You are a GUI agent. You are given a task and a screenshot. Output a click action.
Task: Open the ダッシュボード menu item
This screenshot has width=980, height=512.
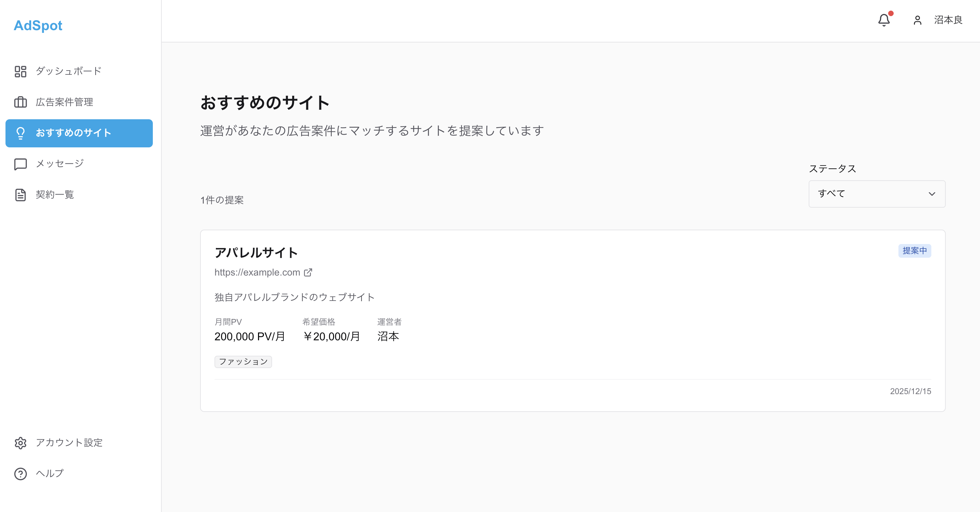[69, 71]
